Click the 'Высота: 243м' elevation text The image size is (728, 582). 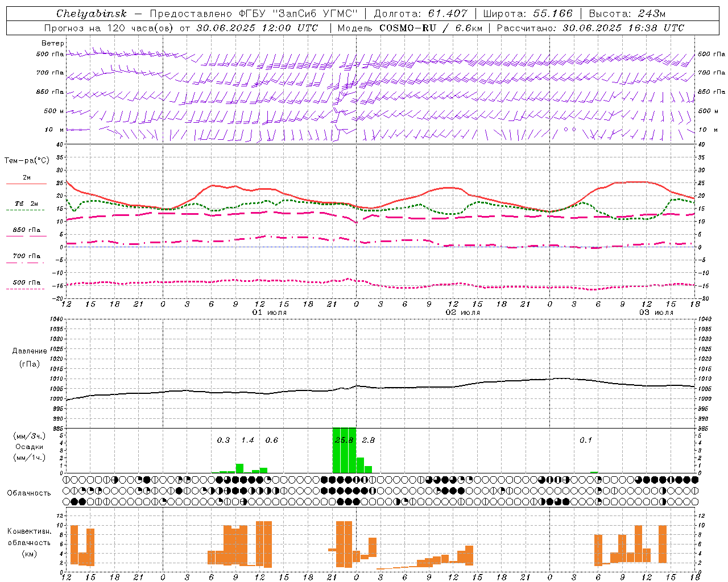point(627,14)
